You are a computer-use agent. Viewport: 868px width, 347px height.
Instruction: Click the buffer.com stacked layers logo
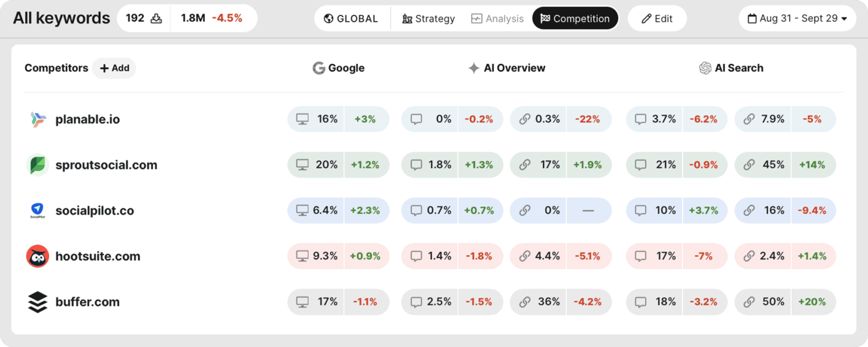click(38, 302)
